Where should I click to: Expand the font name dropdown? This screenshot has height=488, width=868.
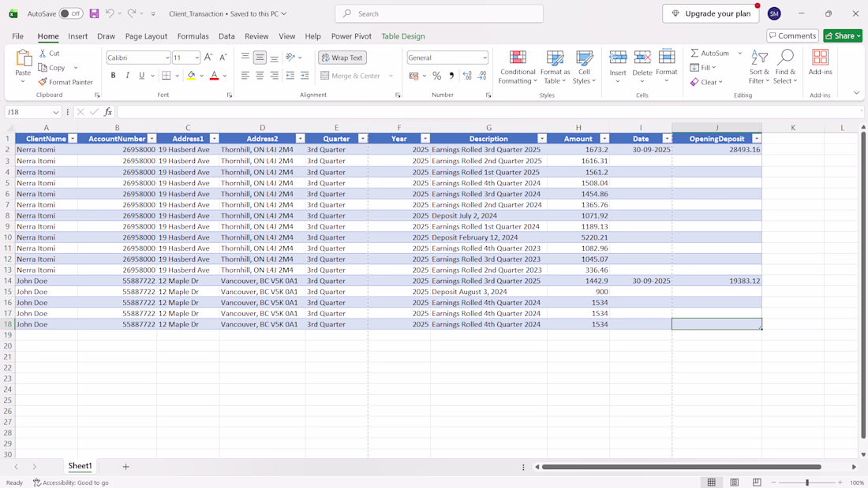[167, 58]
